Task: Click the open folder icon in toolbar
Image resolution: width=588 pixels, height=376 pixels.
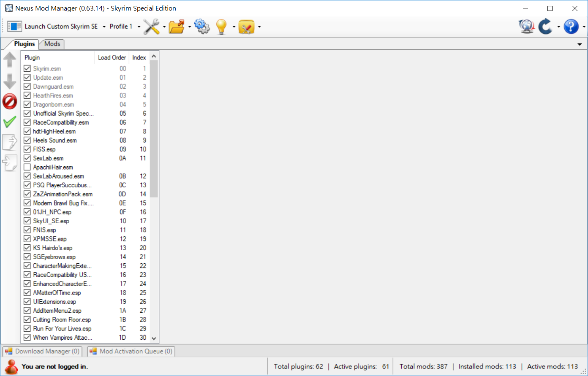Action: click(x=177, y=27)
